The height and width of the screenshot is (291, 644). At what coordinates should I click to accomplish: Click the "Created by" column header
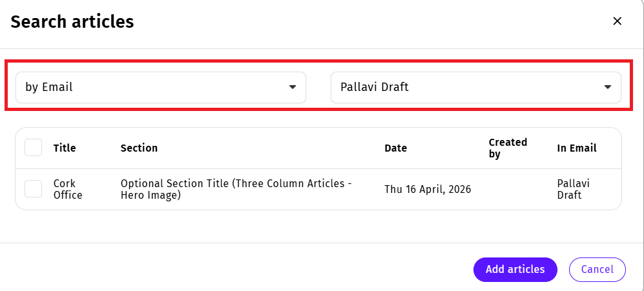508,148
